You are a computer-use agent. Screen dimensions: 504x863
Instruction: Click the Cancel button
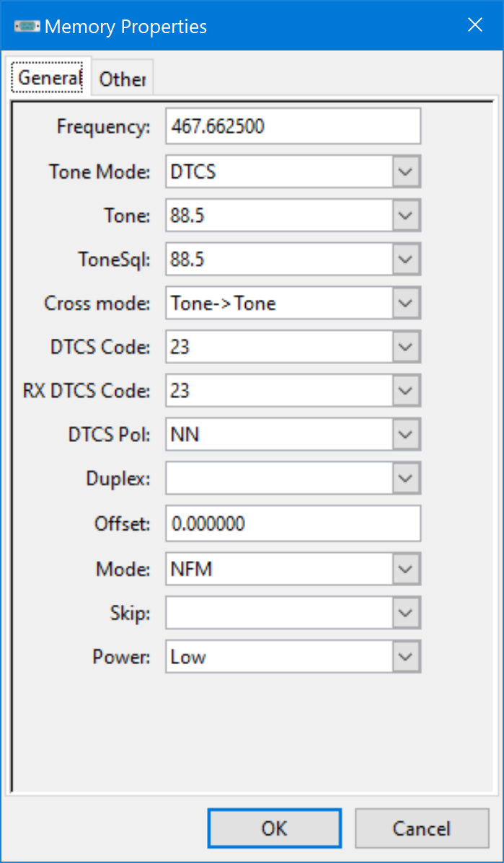pyautogui.click(x=422, y=828)
